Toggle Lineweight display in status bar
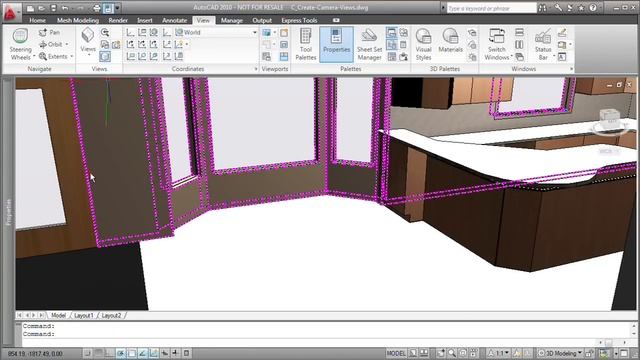 [x=176, y=353]
